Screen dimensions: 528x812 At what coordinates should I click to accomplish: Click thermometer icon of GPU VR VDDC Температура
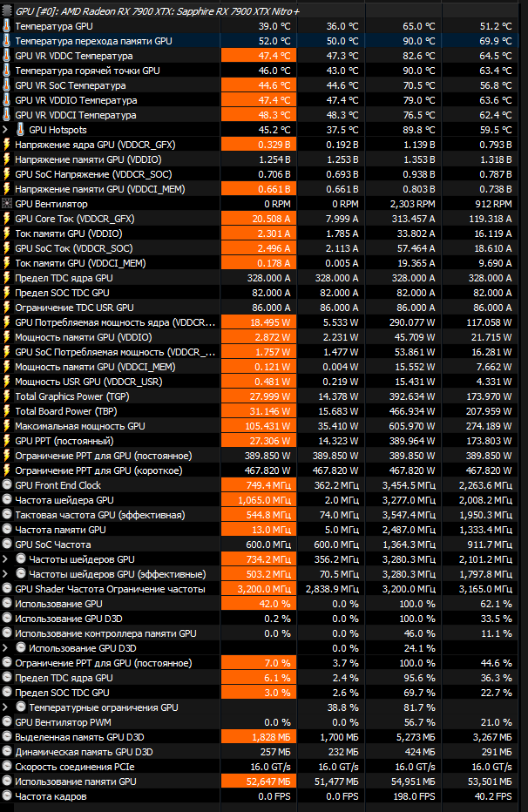pos(7,56)
